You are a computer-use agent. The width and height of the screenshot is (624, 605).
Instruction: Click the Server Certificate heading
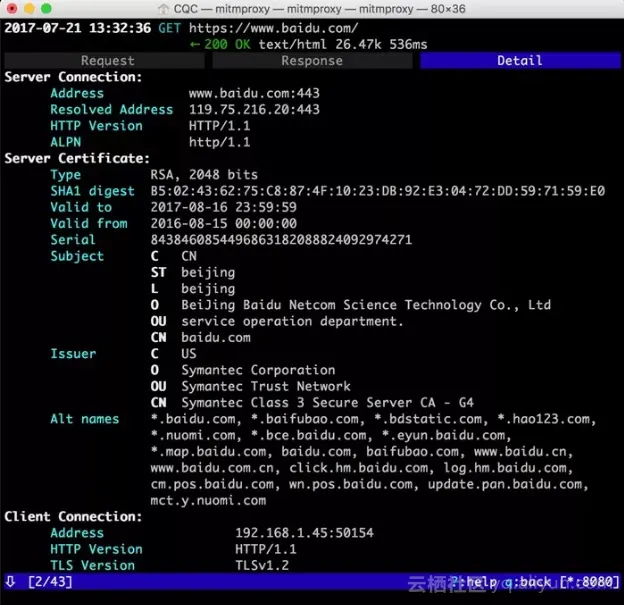coord(77,158)
